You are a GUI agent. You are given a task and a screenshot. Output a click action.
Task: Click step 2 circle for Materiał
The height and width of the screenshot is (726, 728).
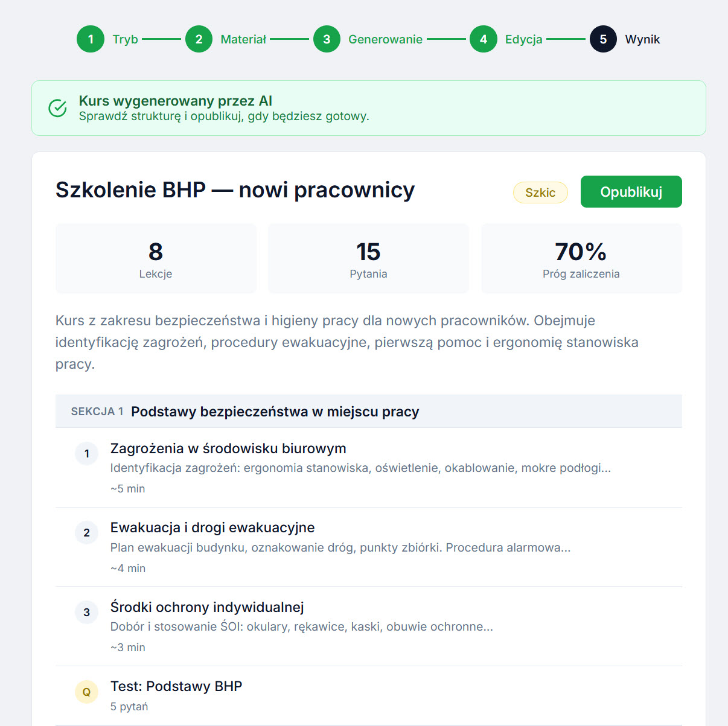click(199, 39)
